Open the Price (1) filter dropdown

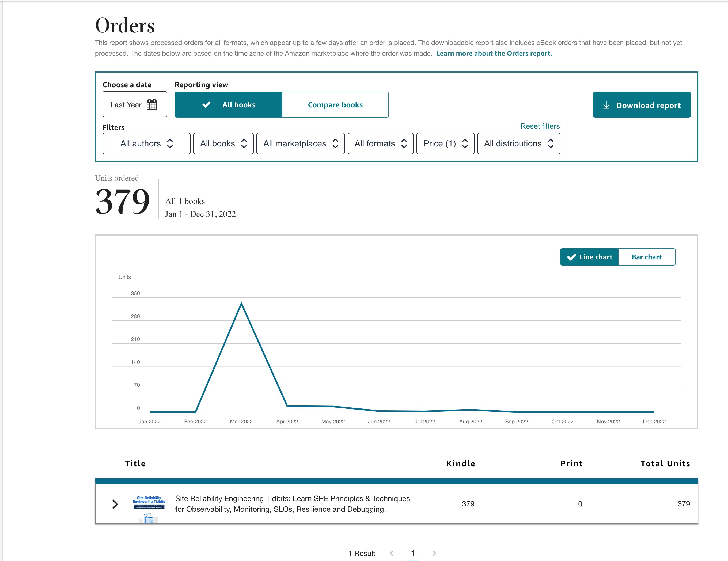[445, 143]
